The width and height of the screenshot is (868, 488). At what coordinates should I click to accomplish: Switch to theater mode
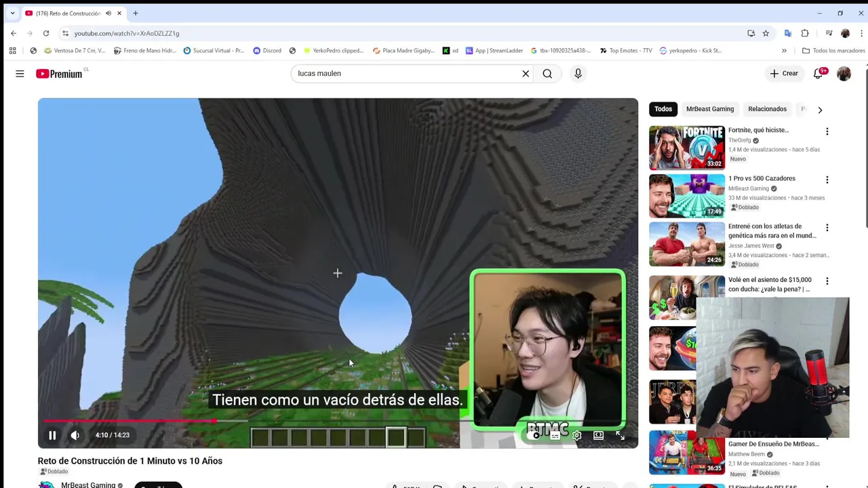click(x=598, y=435)
